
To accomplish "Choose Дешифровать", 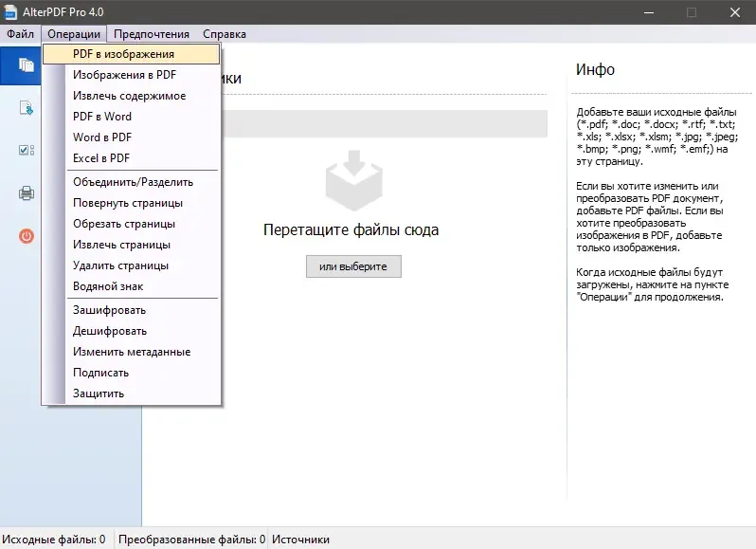I will [x=131, y=331].
